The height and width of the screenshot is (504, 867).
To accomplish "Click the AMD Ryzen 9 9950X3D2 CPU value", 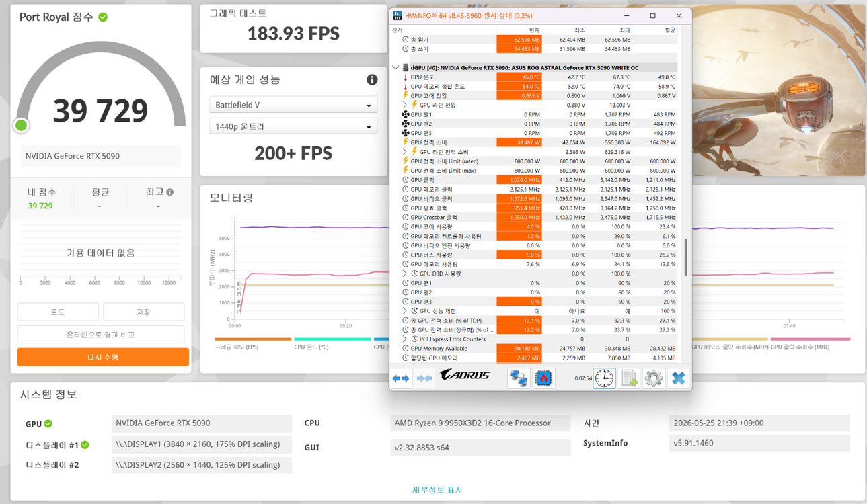I will [480, 423].
